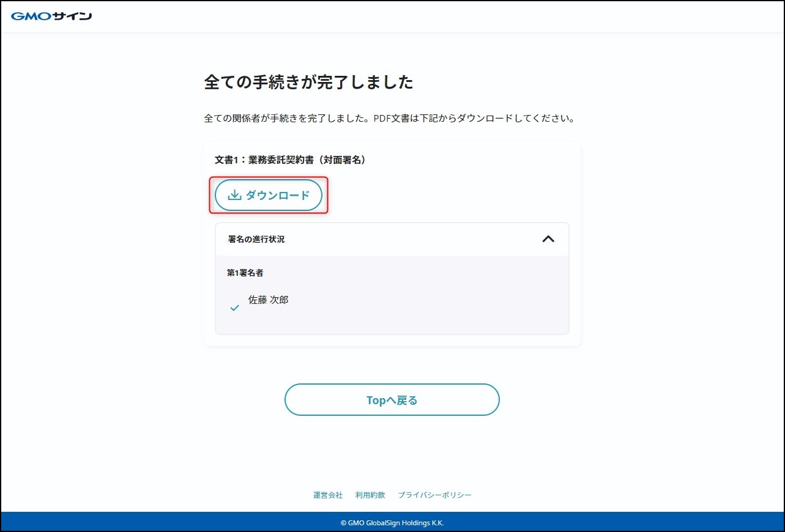
Task: Open the 利用約款 terms link
Action: point(370,495)
